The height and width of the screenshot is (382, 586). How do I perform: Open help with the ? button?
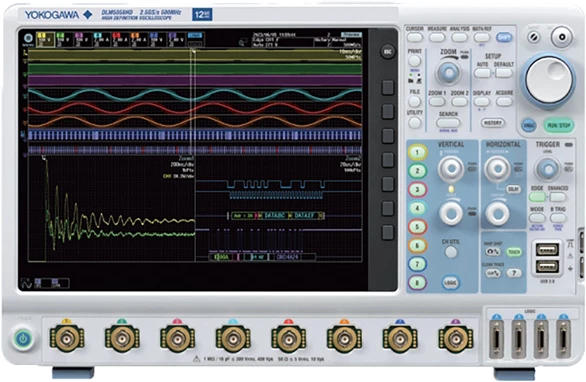pos(514,273)
